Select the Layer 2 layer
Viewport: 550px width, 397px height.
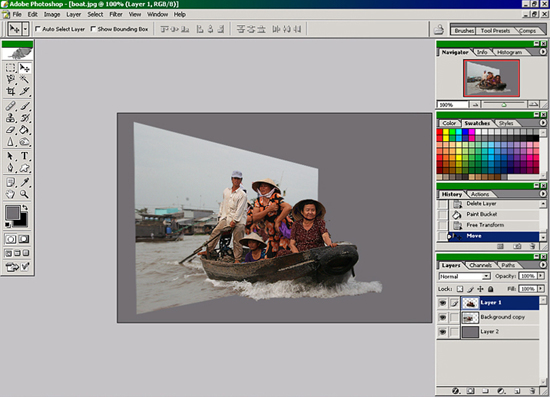tap(500, 332)
